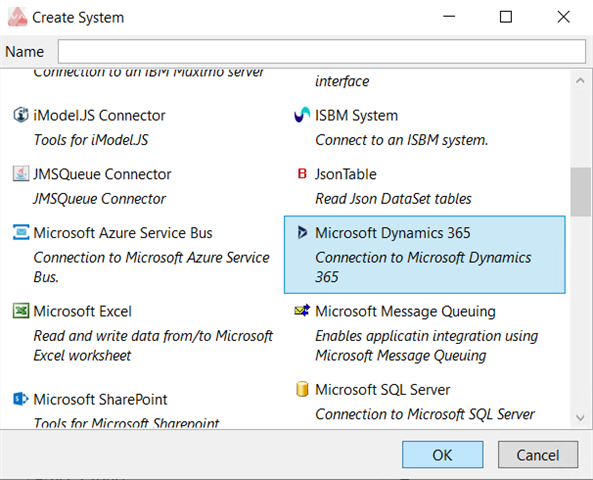Click the red JsonTable B icon
This screenshot has height=480, width=593.
coord(302,174)
